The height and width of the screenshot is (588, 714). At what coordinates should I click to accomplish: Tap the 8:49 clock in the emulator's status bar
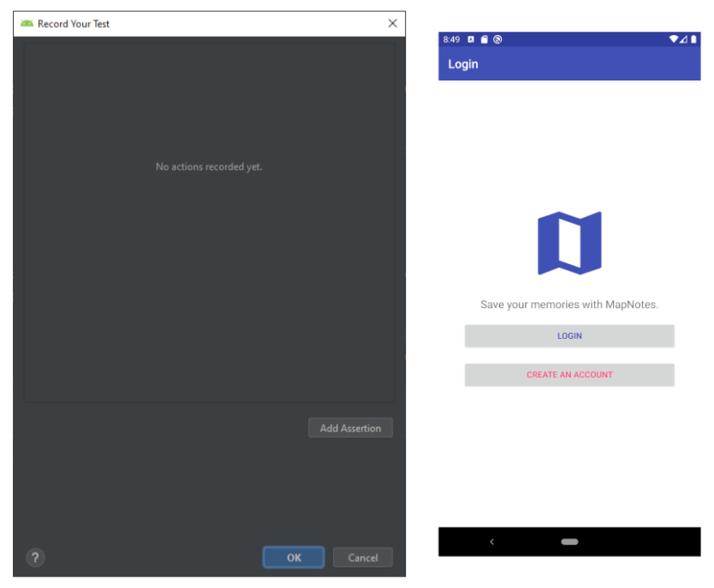click(451, 39)
